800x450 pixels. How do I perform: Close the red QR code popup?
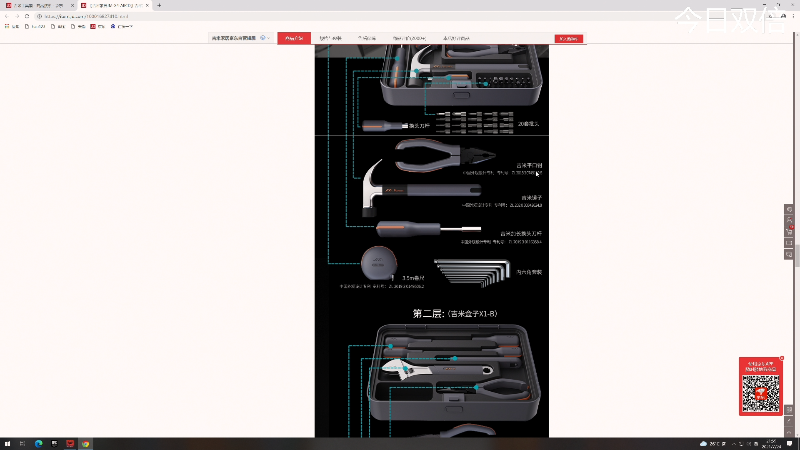pyautogui.click(x=781, y=358)
